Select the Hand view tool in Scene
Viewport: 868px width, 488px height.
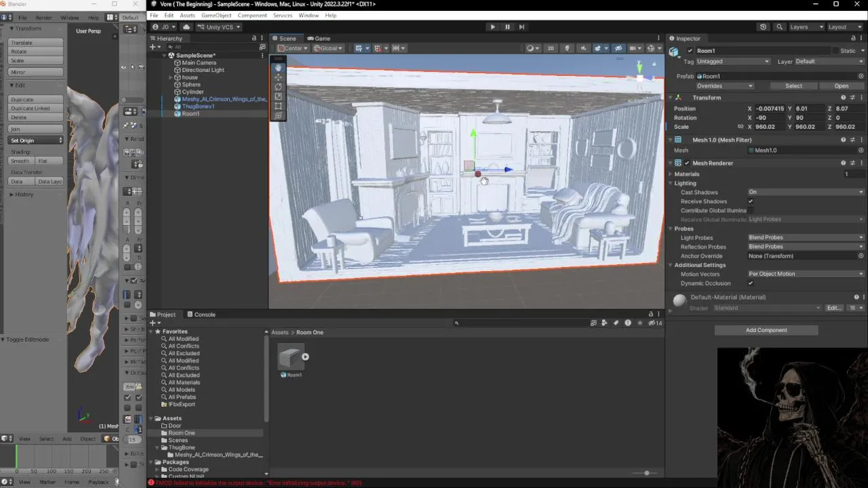coord(278,68)
